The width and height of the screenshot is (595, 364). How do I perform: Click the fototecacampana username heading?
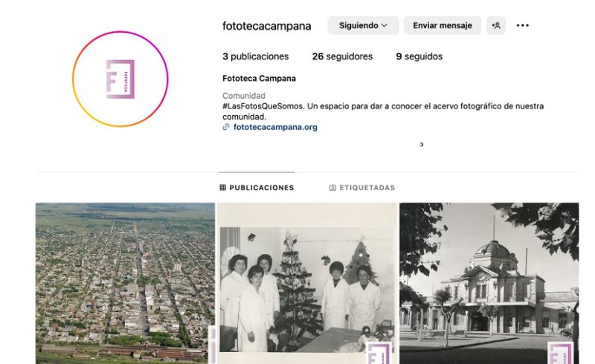266,26
